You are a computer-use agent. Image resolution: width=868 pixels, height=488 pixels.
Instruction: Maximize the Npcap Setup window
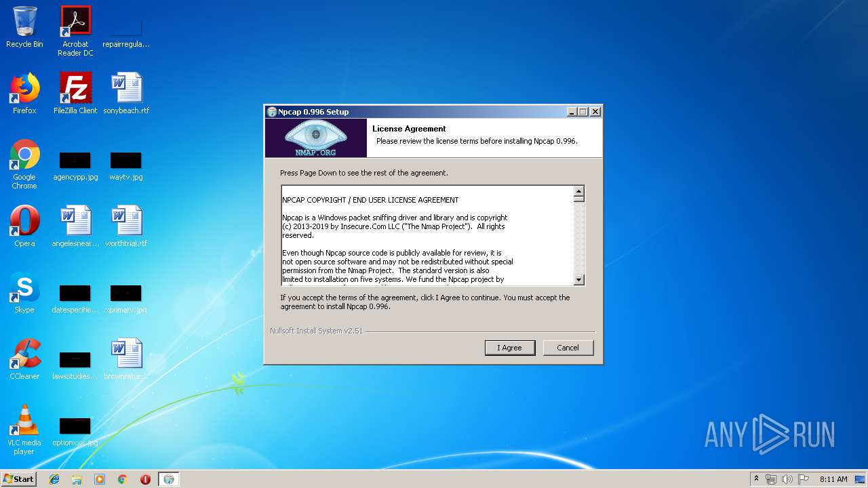[583, 112]
